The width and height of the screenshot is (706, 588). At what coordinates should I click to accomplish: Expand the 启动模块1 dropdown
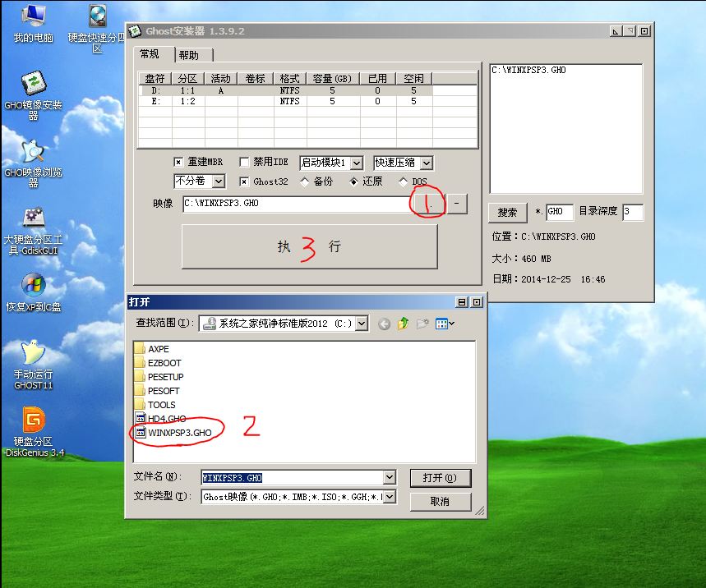coord(356,163)
